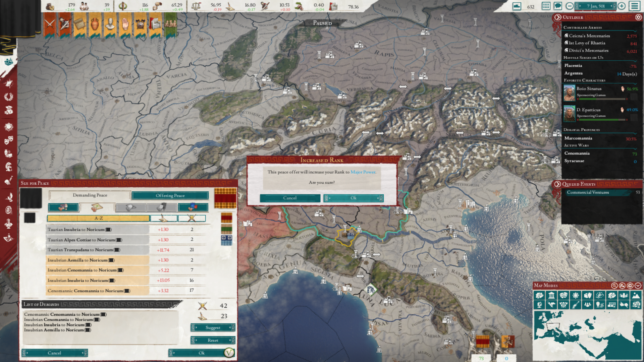
Task: Switch to Offering Peace tab
Action: pyautogui.click(x=170, y=195)
